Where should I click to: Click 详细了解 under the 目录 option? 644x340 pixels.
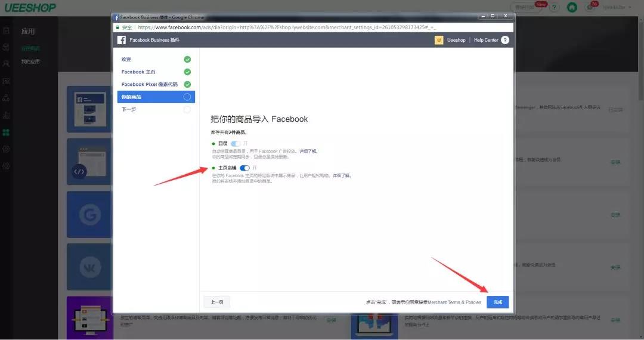(308, 151)
